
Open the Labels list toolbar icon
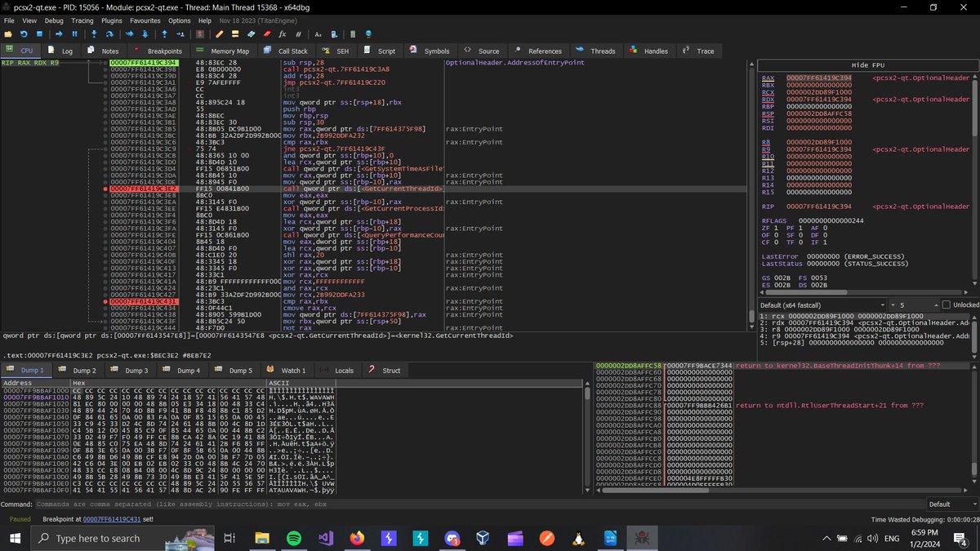[x=251, y=34]
